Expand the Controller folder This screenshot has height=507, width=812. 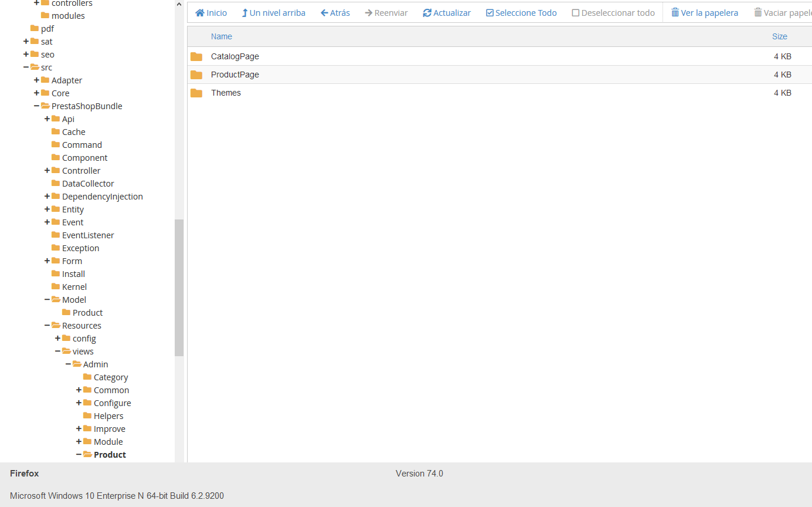point(47,170)
